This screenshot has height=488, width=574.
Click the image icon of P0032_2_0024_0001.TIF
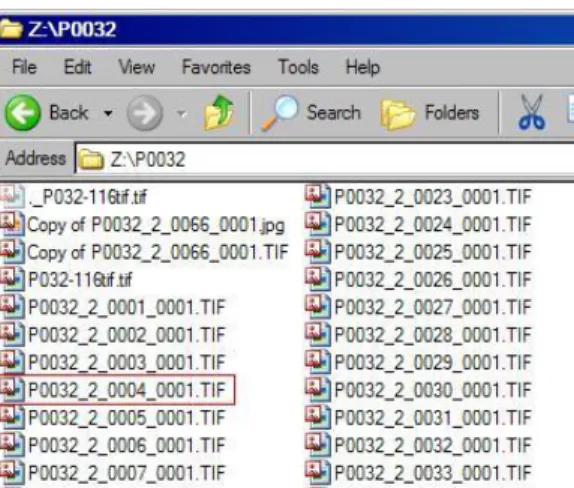(x=317, y=224)
